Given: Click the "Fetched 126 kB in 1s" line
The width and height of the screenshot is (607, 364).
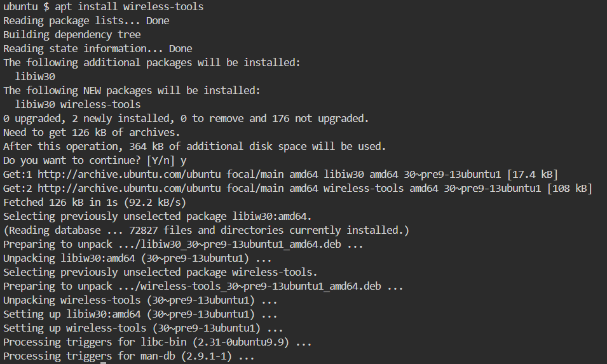Looking at the screenshot, I should tap(95, 202).
